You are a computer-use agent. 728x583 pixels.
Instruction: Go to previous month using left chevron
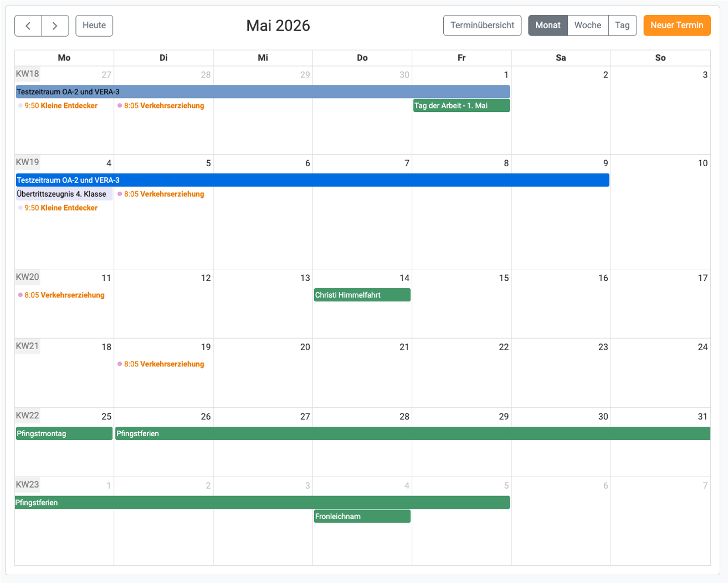[x=28, y=25]
